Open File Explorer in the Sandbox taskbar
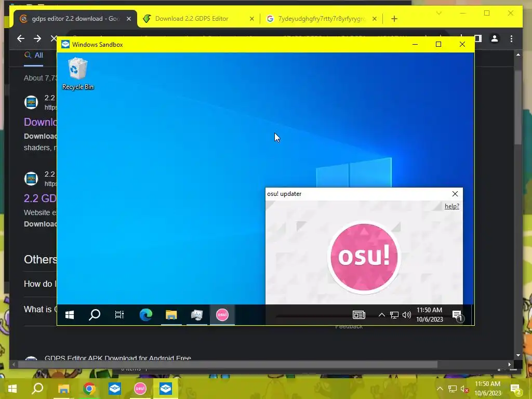 (171, 315)
